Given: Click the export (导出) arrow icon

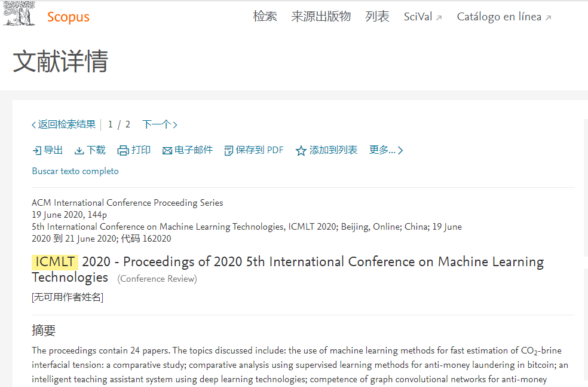Looking at the screenshot, I should click(x=37, y=151).
